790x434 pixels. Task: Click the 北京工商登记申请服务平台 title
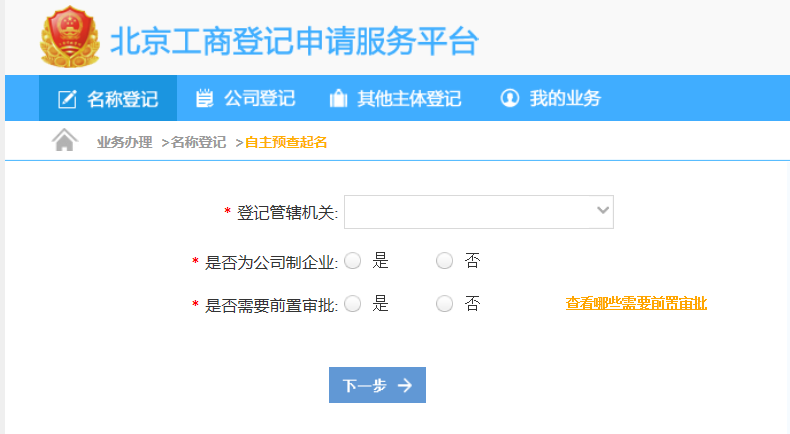tap(294, 41)
